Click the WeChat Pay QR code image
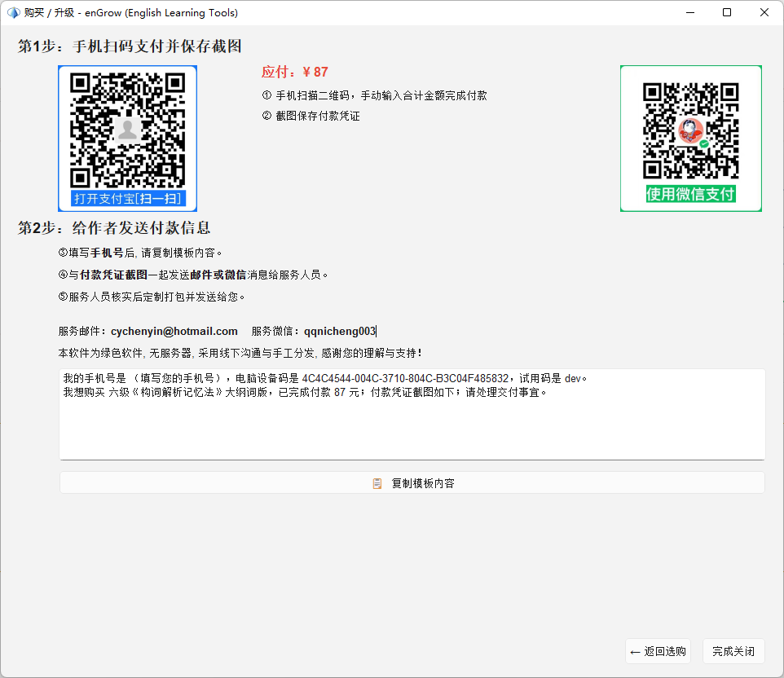784x678 pixels. pyautogui.click(x=690, y=138)
